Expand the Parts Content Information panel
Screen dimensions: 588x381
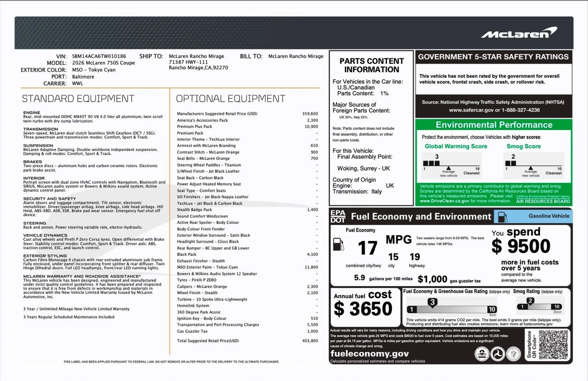tap(371, 65)
